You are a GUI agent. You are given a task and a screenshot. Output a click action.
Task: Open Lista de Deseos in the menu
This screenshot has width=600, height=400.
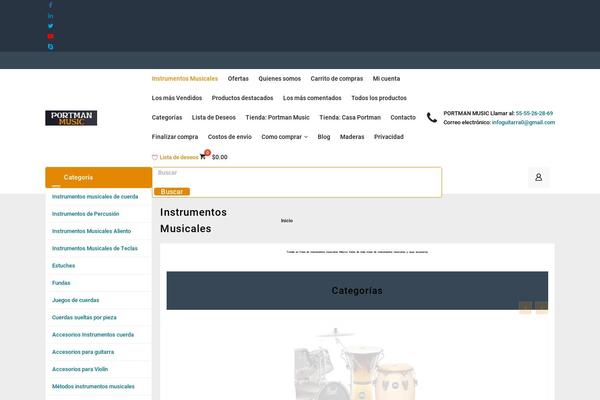tap(214, 118)
